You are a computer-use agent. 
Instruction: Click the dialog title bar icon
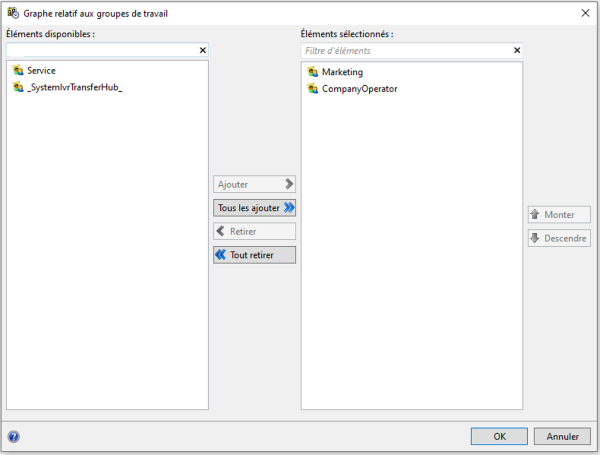coord(13,13)
